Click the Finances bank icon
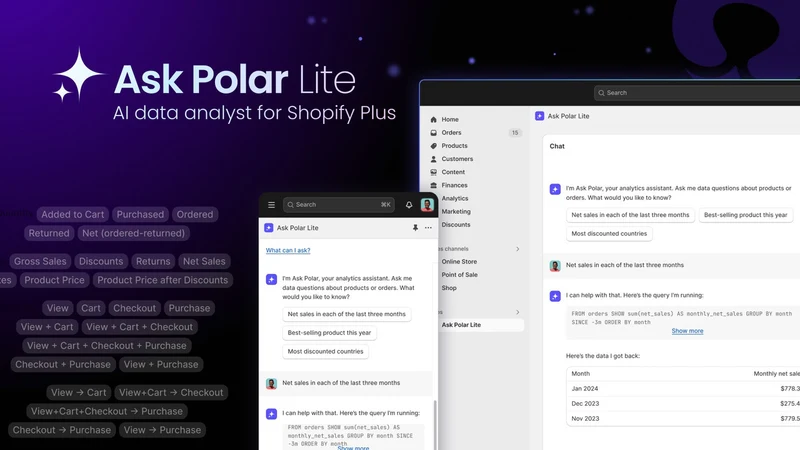This screenshot has height=450, width=800. click(x=434, y=185)
